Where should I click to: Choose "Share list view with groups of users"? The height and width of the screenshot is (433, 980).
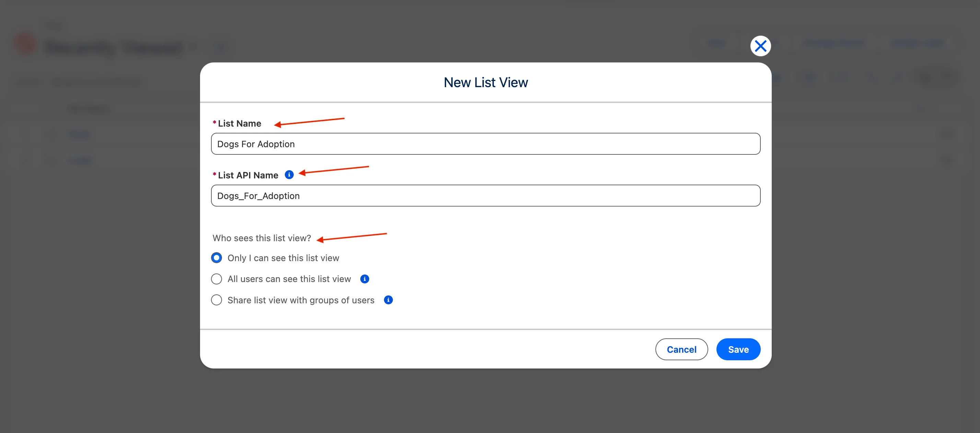216,300
